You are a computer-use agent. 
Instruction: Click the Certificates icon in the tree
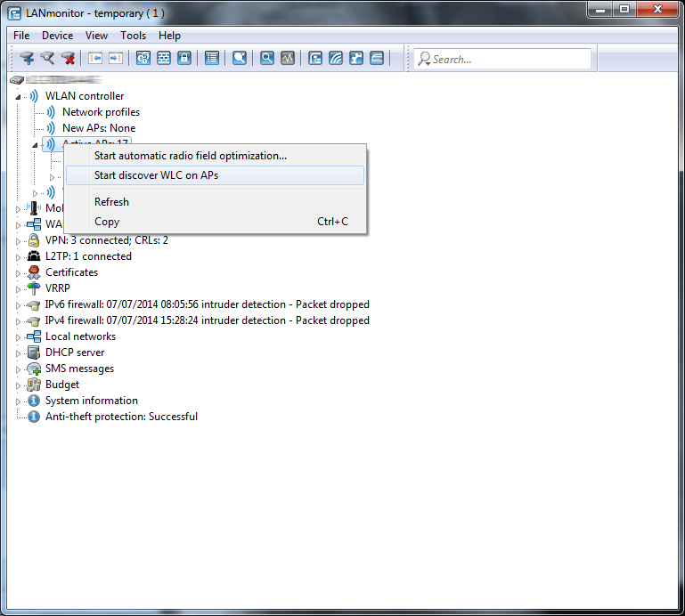(34, 272)
